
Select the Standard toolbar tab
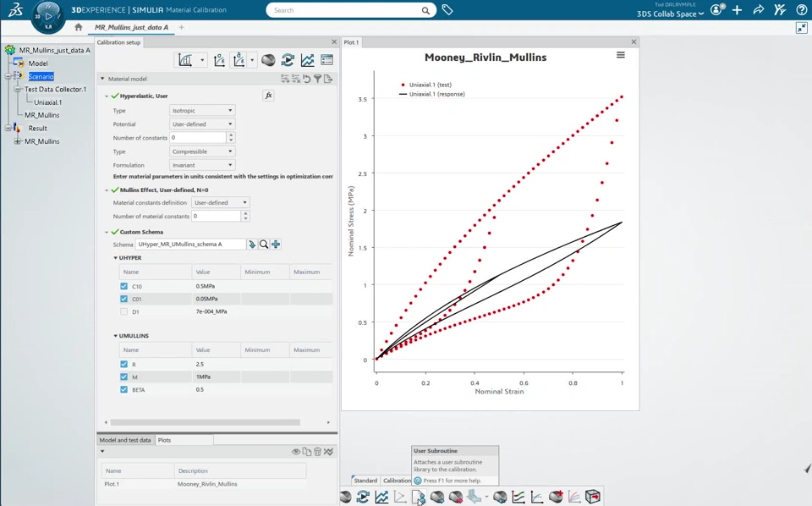coord(365,481)
